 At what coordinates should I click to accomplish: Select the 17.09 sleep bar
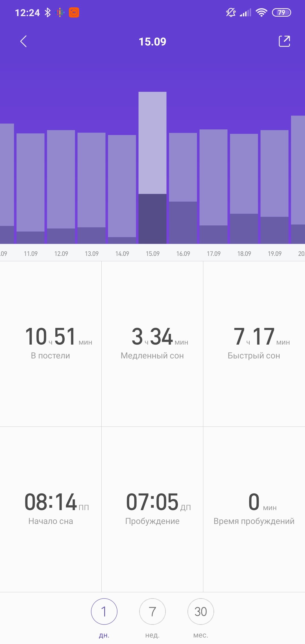click(213, 186)
